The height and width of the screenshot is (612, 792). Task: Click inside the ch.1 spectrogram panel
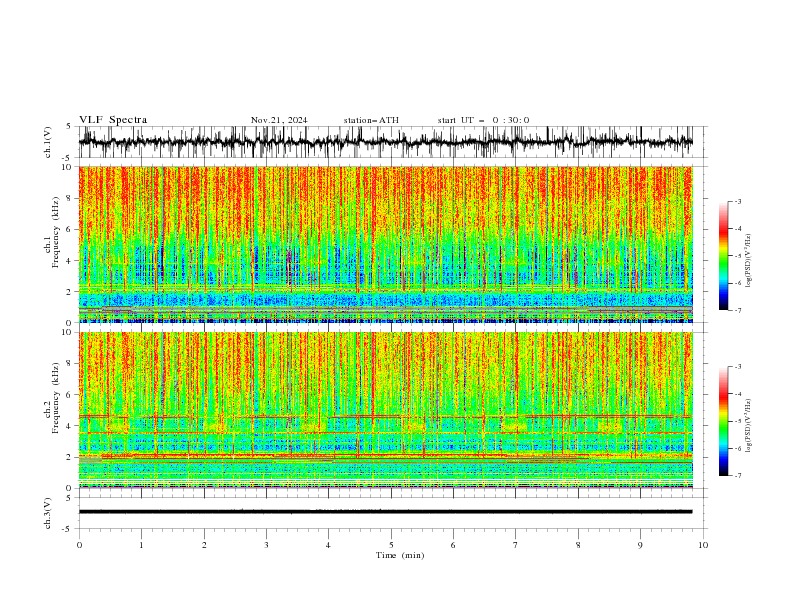click(385, 244)
